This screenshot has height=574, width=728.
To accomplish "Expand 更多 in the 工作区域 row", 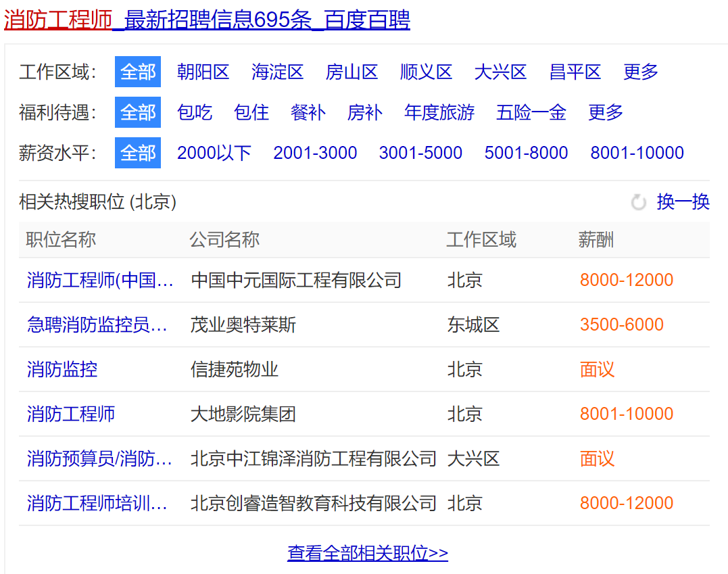I will (x=641, y=72).
